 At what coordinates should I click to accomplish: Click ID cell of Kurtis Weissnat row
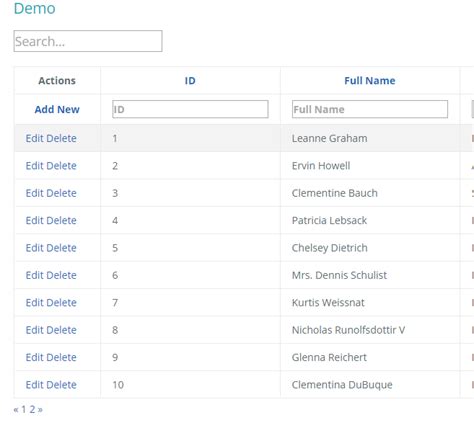(190, 303)
